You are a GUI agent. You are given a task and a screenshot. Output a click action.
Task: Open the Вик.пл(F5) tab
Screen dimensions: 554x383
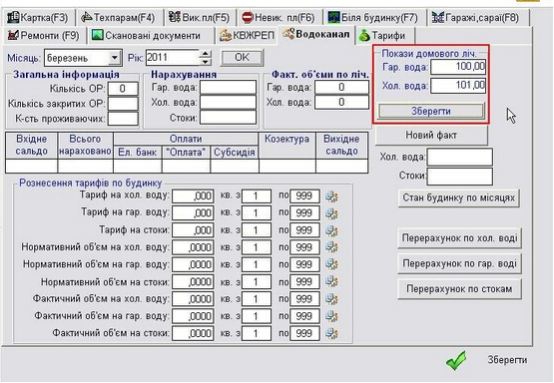(x=199, y=17)
